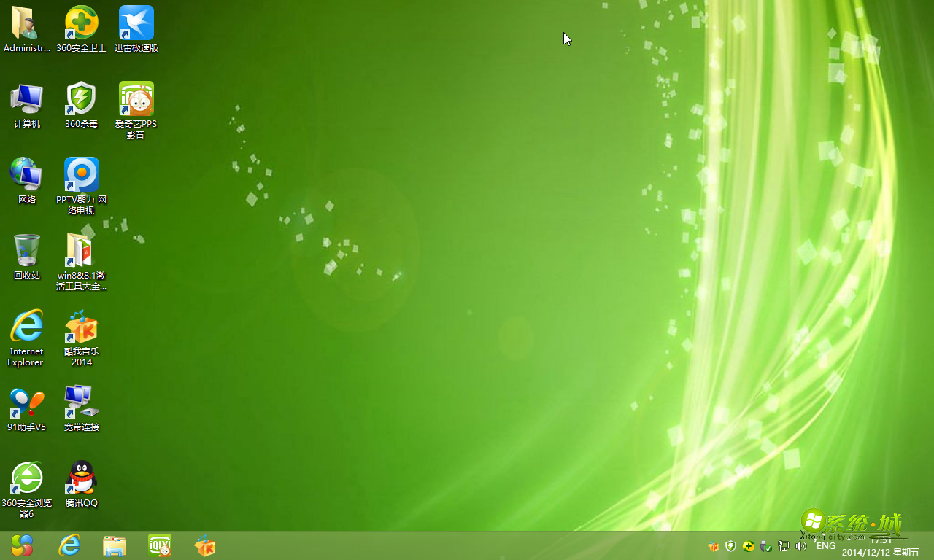Open the win8&8.1激活工具大全 folder
This screenshot has height=560, width=934.
(x=81, y=252)
